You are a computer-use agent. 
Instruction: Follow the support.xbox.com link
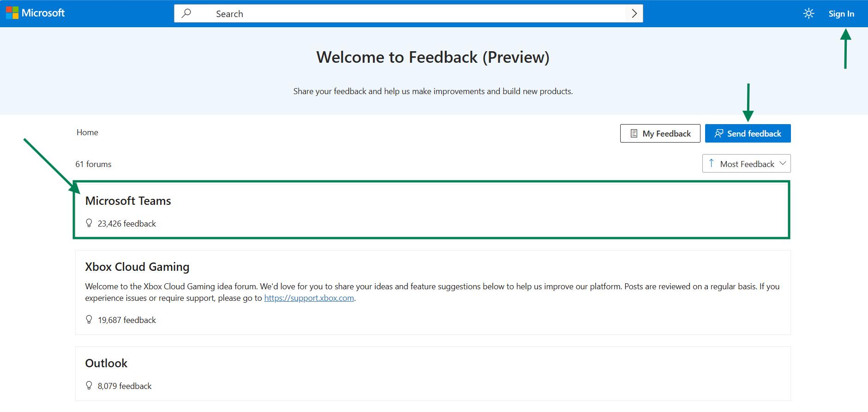[x=309, y=298]
